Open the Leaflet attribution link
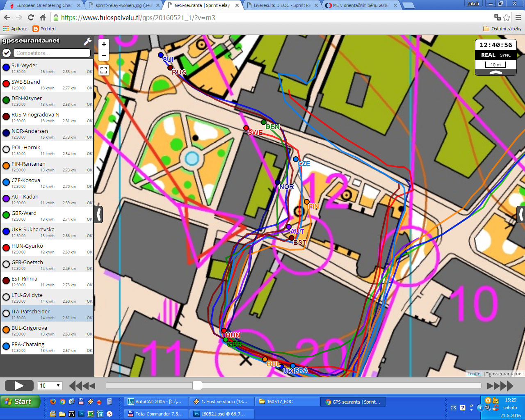This screenshot has width=525, height=420. 475,374
